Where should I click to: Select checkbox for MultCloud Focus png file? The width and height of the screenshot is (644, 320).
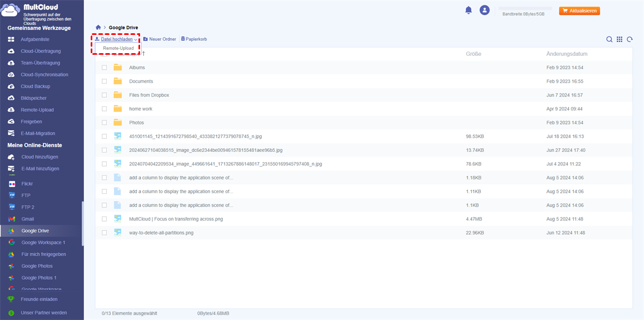[x=104, y=219]
